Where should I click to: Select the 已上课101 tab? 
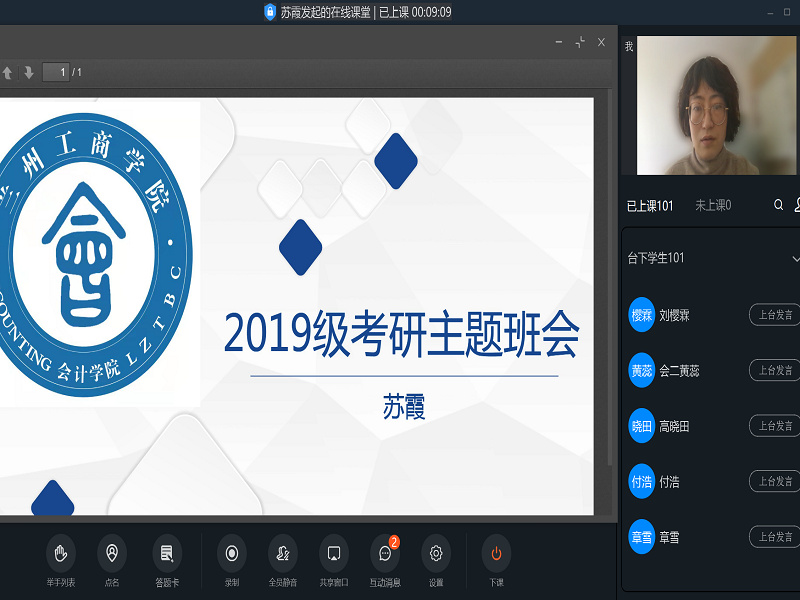pos(649,205)
